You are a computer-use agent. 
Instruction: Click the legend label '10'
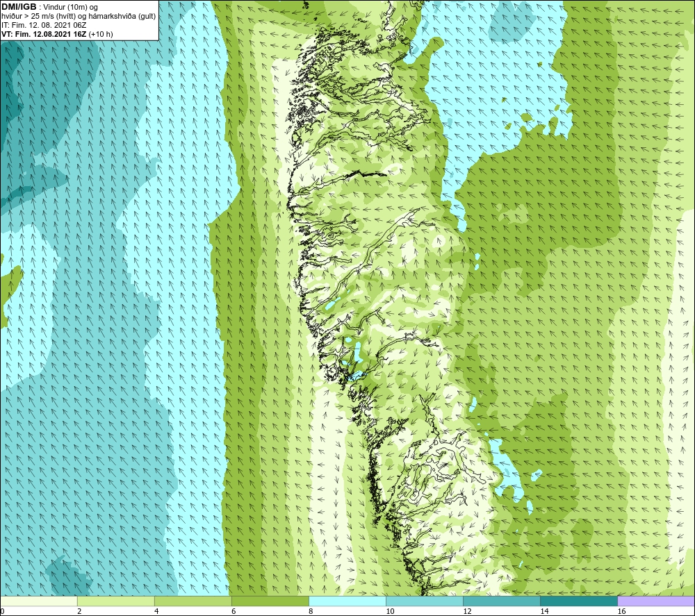[x=390, y=611]
